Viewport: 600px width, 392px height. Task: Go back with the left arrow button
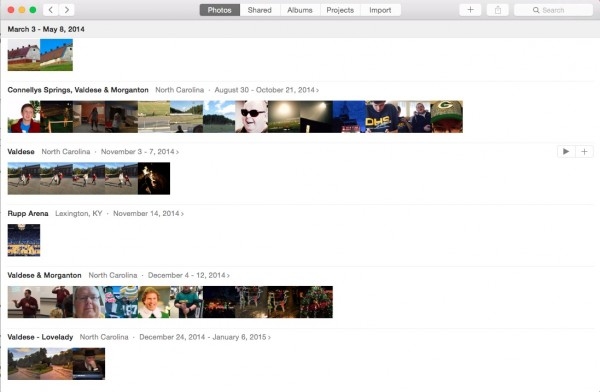click(51, 10)
